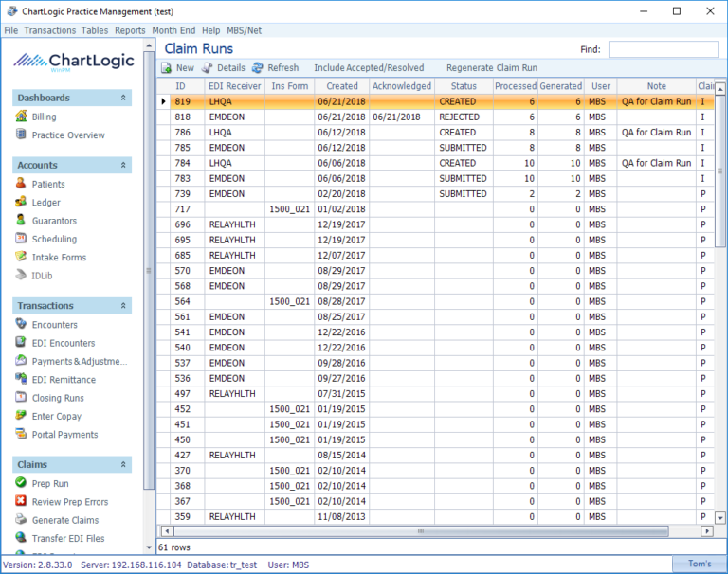Viewport: 728px width, 574px height.
Task: Click the horizontal scrollbar thumb in grid
Action: point(421,530)
